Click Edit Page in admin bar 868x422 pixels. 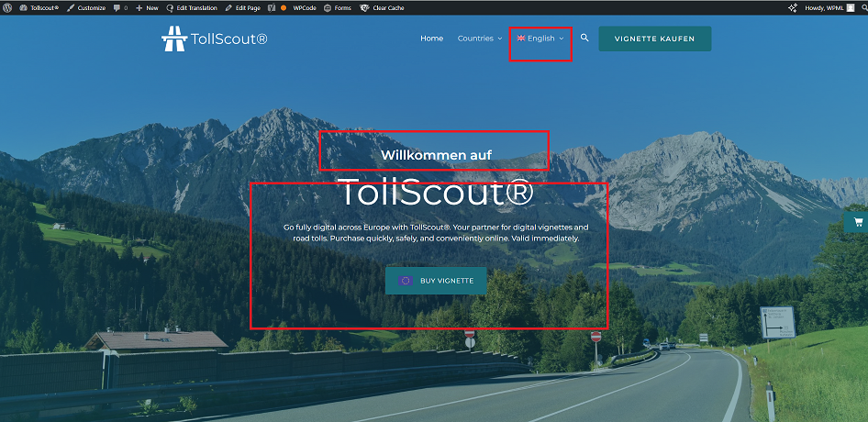242,7
